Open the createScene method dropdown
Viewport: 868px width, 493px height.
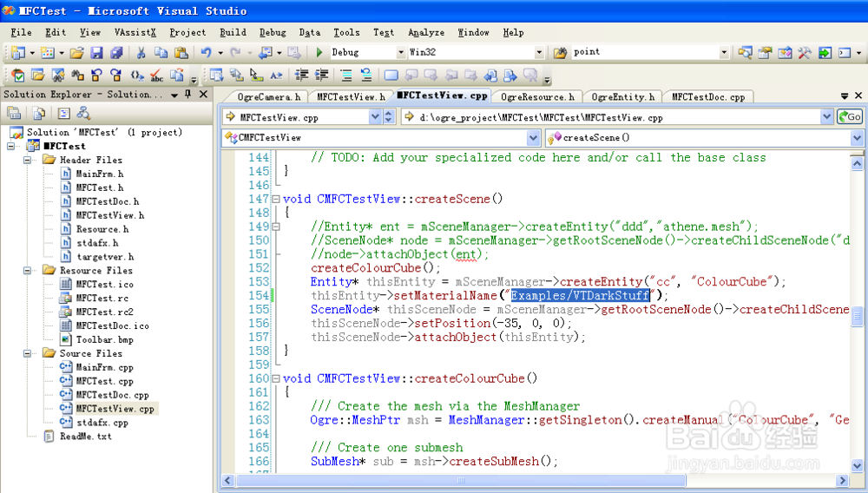[857, 137]
